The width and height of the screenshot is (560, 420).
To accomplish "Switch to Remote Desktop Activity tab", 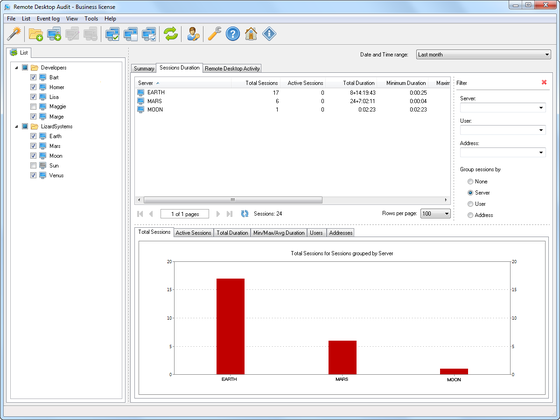I will [x=232, y=69].
